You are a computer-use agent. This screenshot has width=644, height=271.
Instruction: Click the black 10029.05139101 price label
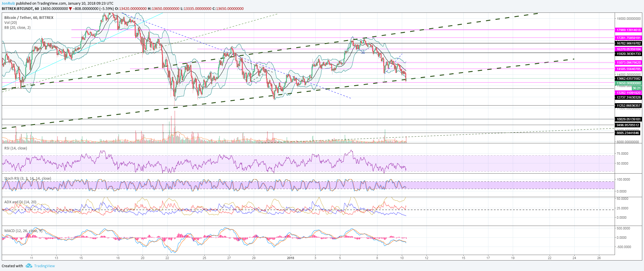point(628,119)
